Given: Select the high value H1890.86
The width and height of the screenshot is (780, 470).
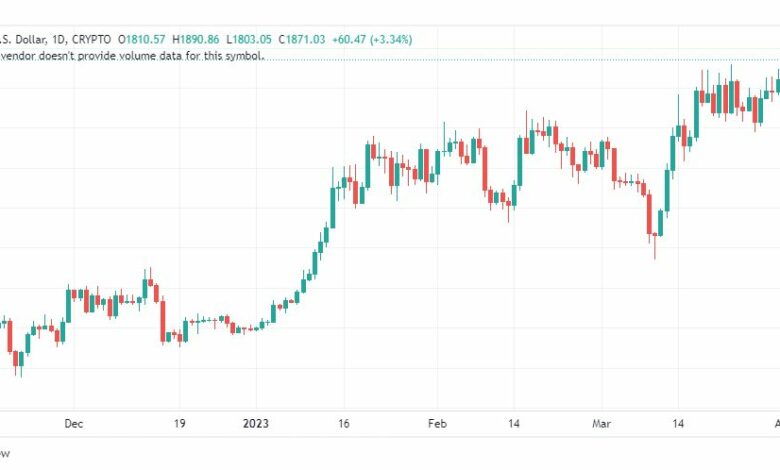Looking at the screenshot, I should coord(195,39).
